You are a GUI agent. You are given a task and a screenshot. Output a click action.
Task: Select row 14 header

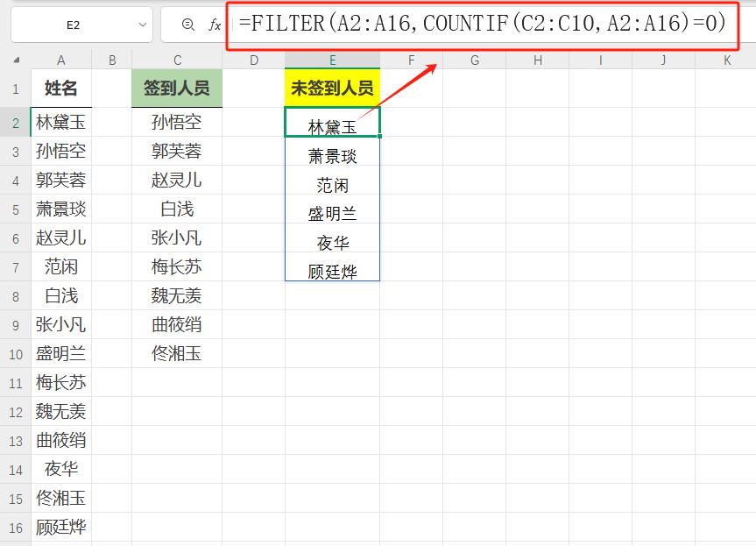(x=16, y=469)
